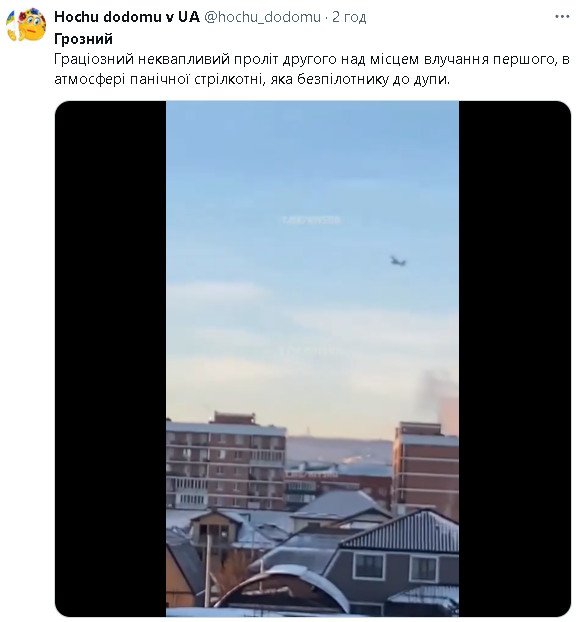Click the faint lower watermark over the clouds
The image size is (578, 622).
[309, 350]
